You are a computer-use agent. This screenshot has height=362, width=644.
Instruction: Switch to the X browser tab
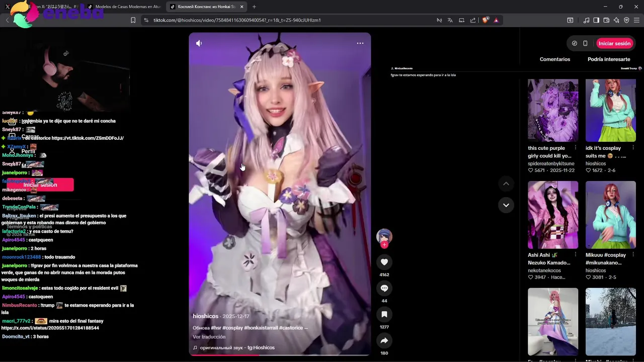40,7
